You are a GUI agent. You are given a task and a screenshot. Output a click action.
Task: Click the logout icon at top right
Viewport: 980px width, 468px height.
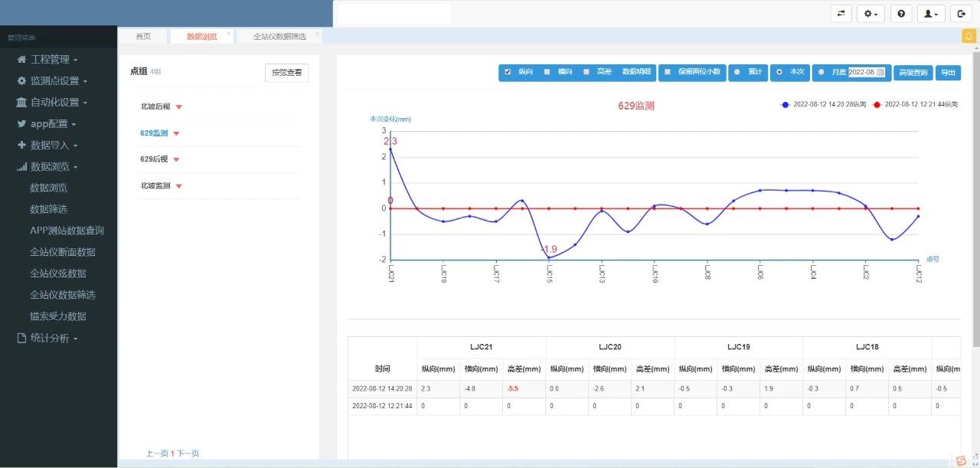click(x=961, y=14)
